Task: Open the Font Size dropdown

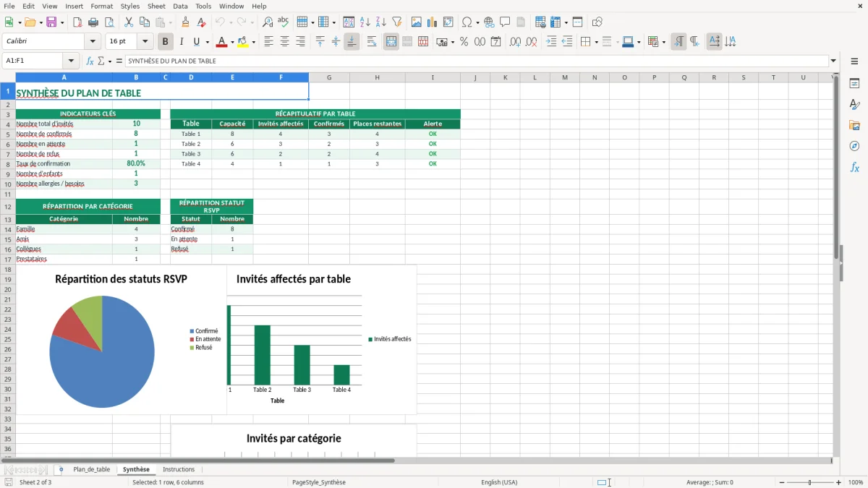Action: click(x=145, y=42)
